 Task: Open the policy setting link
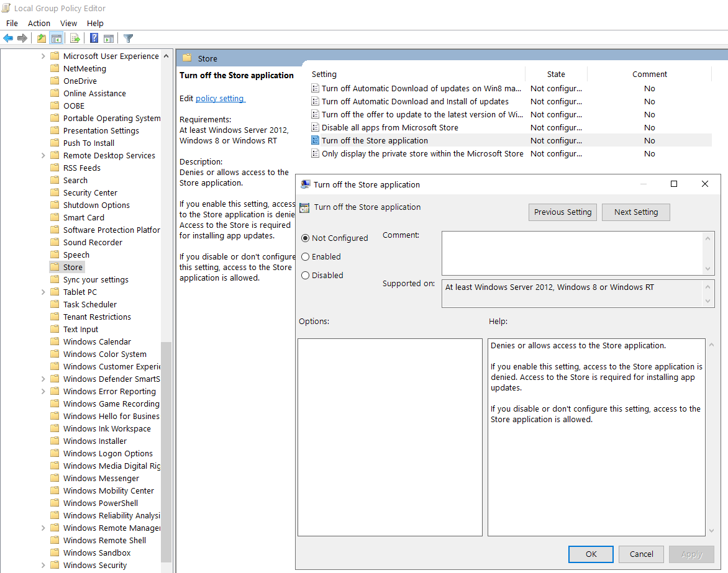220,98
